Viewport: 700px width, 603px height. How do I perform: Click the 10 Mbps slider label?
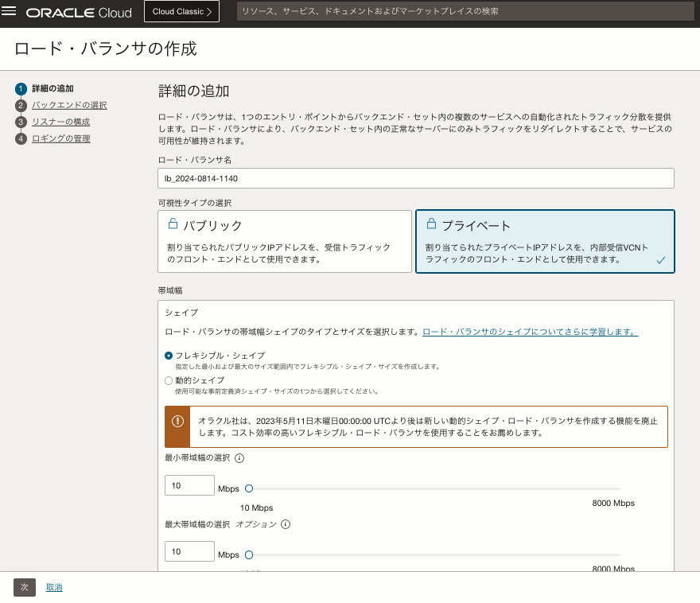[257, 508]
